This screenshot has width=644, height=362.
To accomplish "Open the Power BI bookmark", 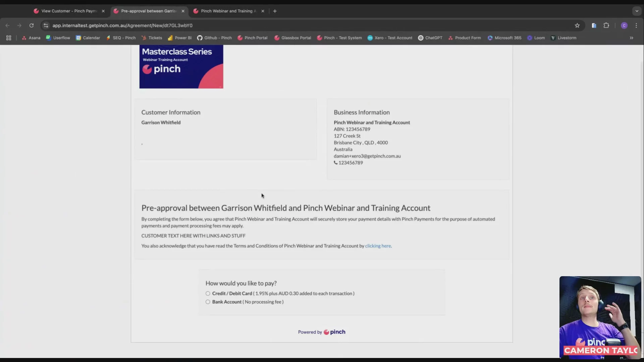I will (x=179, y=38).
